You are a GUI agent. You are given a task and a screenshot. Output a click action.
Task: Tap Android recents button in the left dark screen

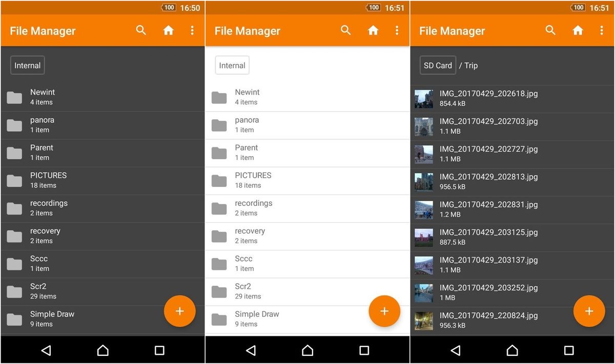pyautogui.click(x=159, y=350)
